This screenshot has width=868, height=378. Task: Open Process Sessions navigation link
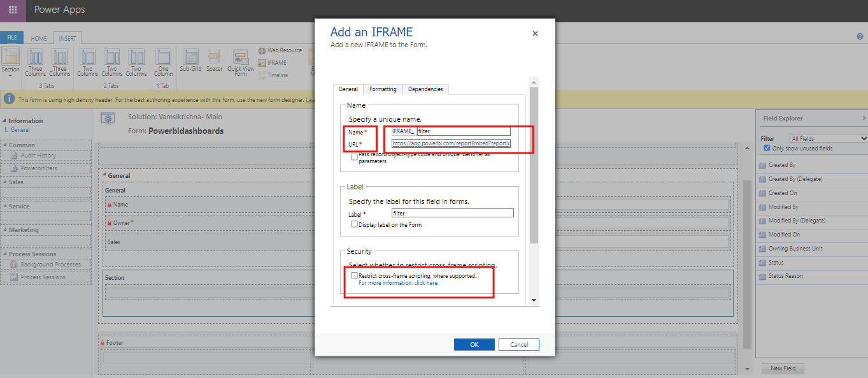(43, 277)
